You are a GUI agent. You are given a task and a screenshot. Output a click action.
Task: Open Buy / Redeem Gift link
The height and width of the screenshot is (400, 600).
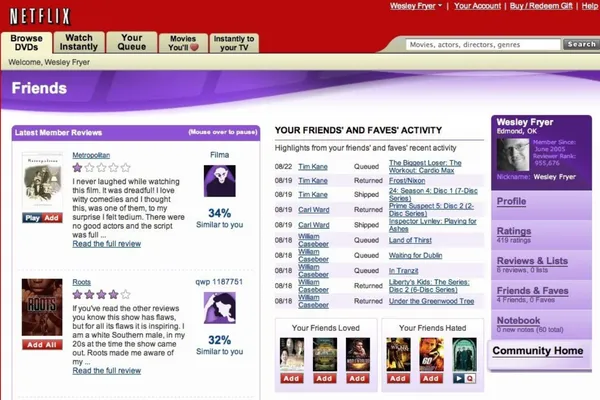click(x=541, y=6)
